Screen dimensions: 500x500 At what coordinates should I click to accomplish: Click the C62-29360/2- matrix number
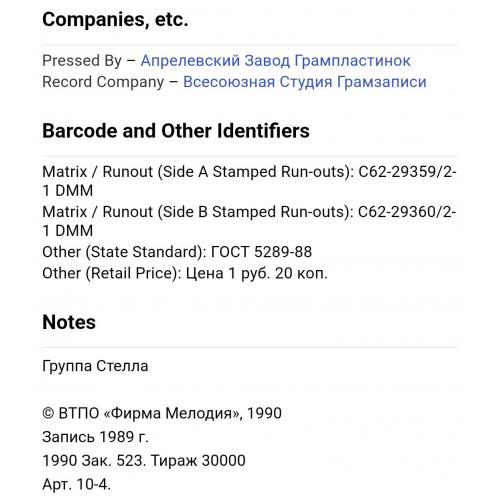tap(407, 212)
